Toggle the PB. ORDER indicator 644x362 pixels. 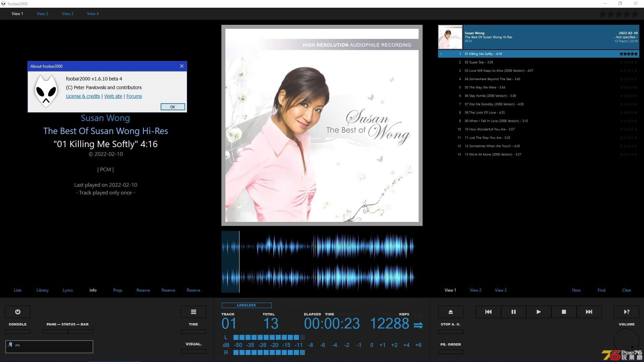[451, 352]
